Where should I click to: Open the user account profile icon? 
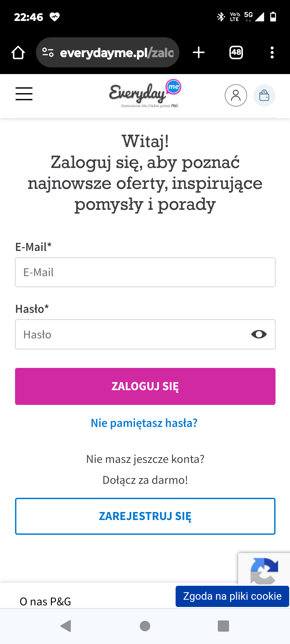(x=236, y=96)
